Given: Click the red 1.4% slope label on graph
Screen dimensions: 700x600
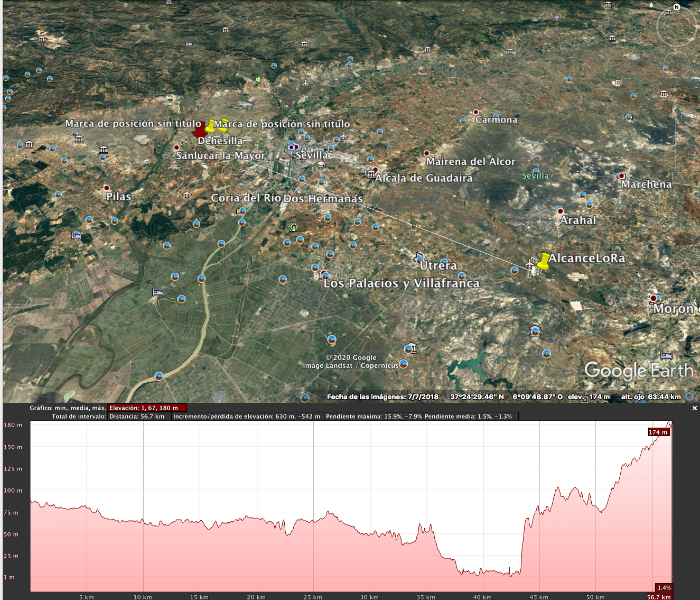Looking at the screenshot, I should tap(664, 588).
